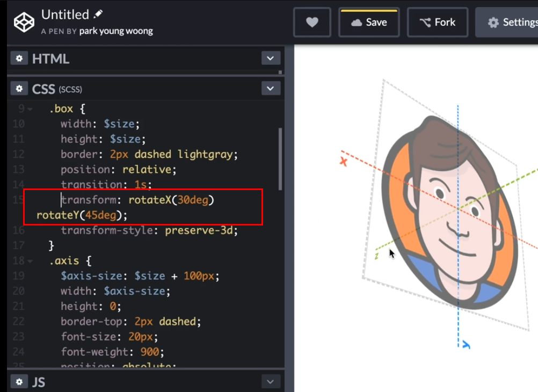Open CSS editor settings gear

[x=19, y=89]
